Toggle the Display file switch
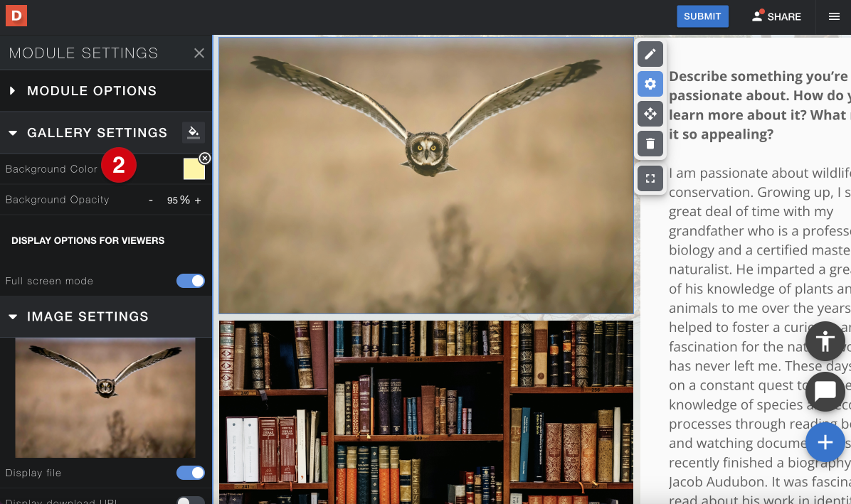This screenshot has height=504, width=851. (191, 473)
